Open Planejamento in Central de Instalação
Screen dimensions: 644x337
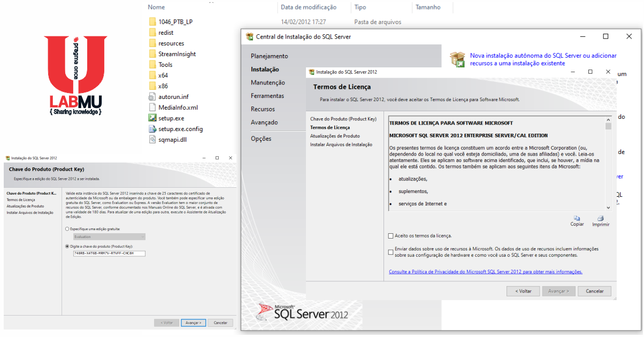[270, 56]
